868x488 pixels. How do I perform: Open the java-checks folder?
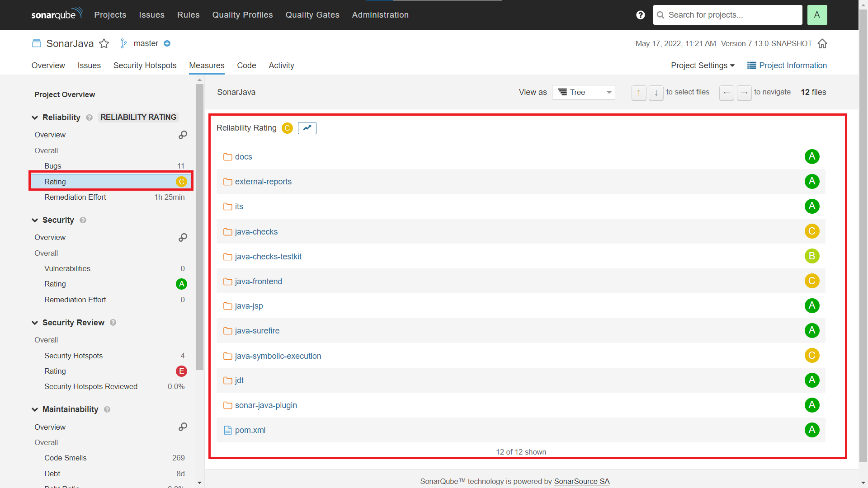tap(256, 232)
